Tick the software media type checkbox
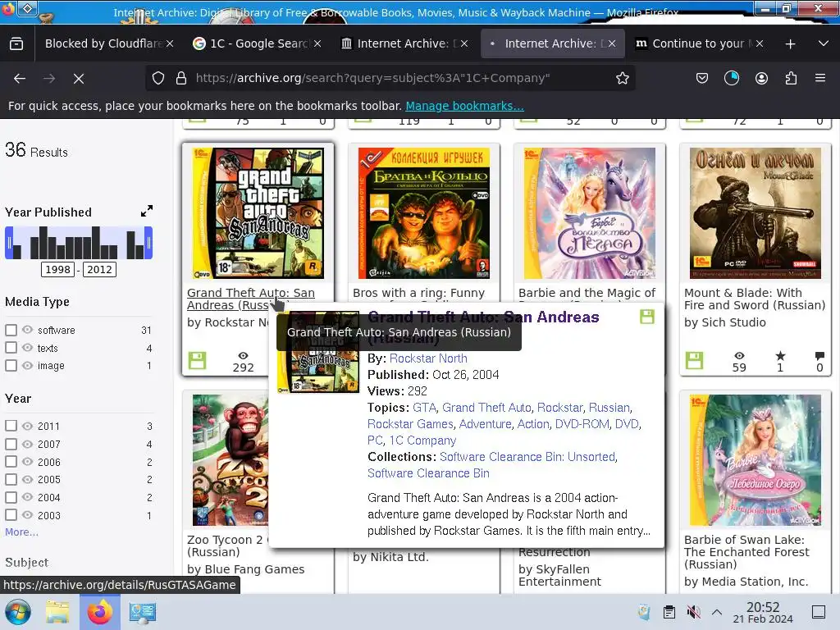The height and width of the screenshot is (630, 840). 11,330
